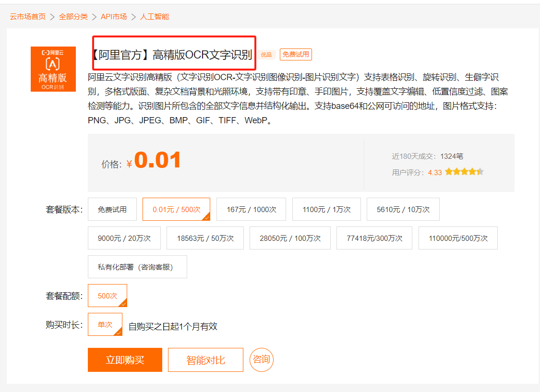This screenshot has width=540, height=392.
Task: Select the 18563元 / 50万次 package
Action: click(x=205, y=238)
